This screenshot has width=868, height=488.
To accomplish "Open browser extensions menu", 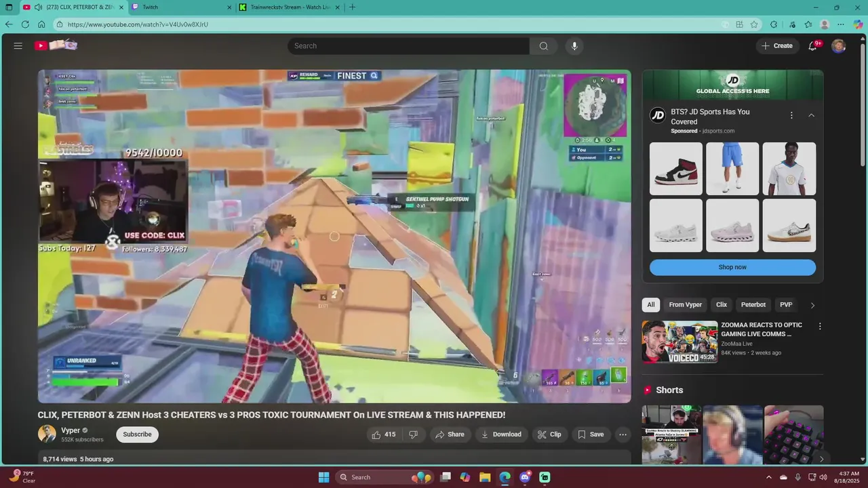I will 774,24.
